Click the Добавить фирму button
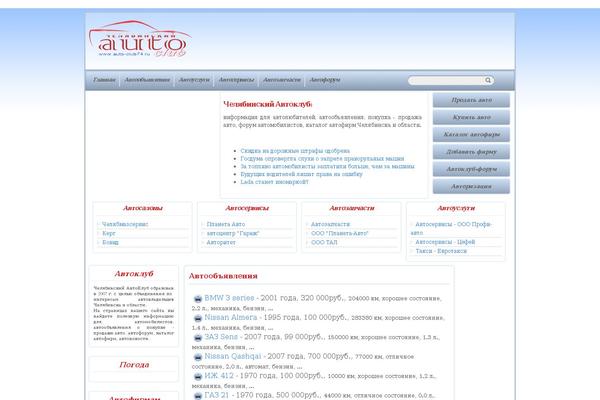 (471, 152)
